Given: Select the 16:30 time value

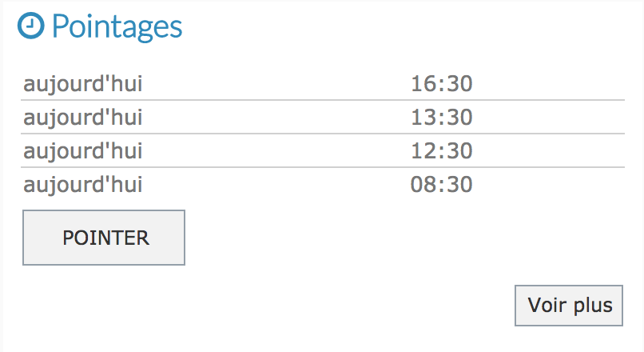Looking at the screenshot, I should [442, 83].
